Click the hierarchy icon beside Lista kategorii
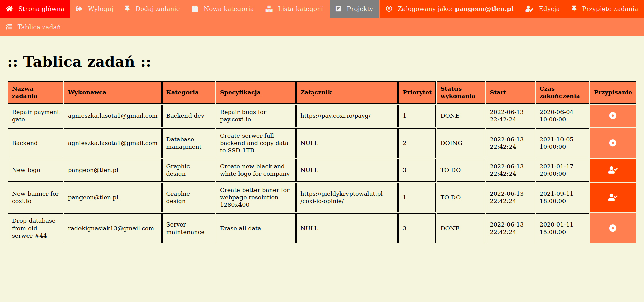The image size is (644, 302). (269, 9)
